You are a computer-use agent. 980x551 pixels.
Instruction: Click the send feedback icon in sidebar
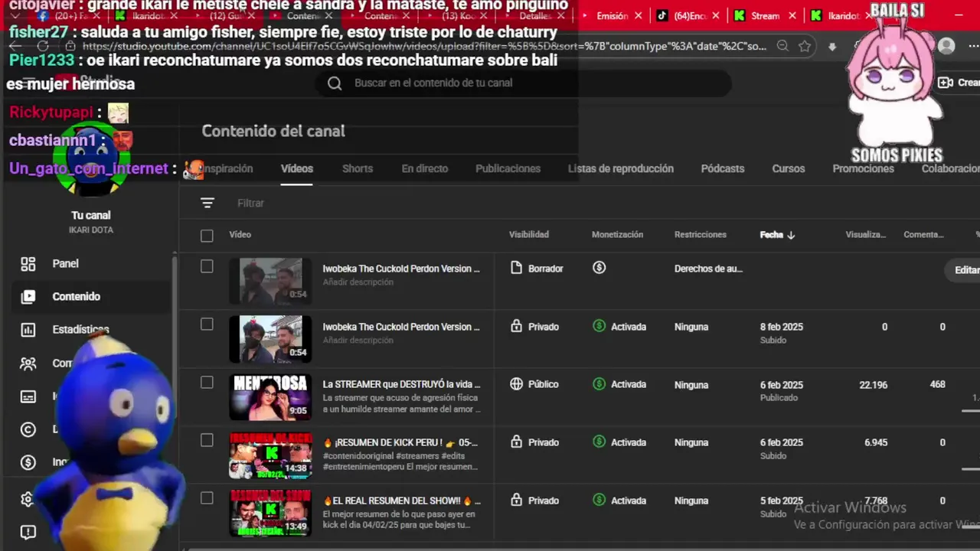click(x=28, y=533)
